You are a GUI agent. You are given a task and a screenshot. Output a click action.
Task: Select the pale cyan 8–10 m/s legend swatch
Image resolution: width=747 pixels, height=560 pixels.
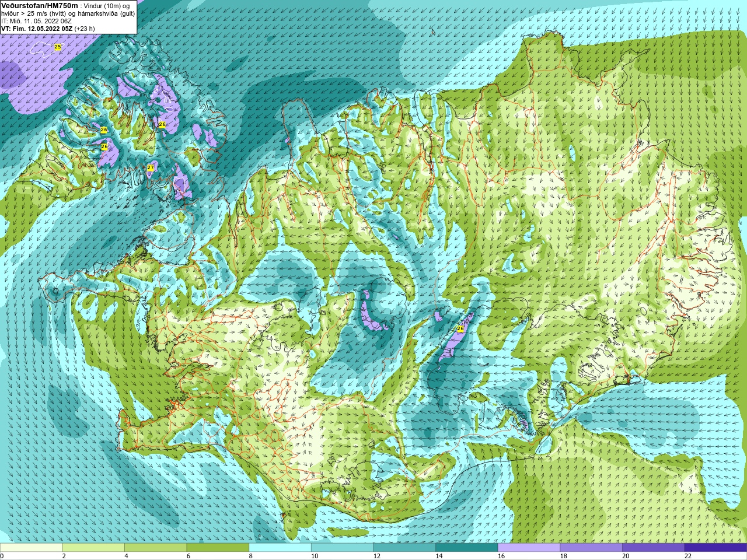(x=280, y=548)
